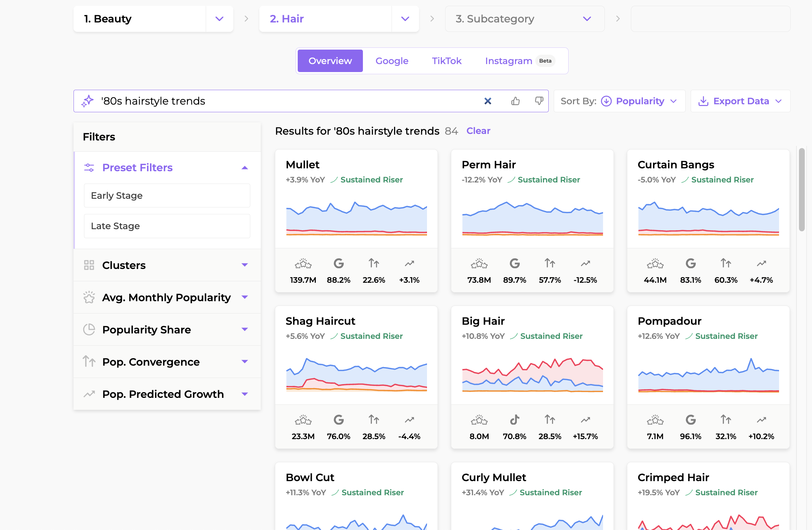The height and width of the screenshot is (530, 812).
Task: Click TikTok icon on Big Hair card
Action: pyautogui.click(x=514, y=420)
